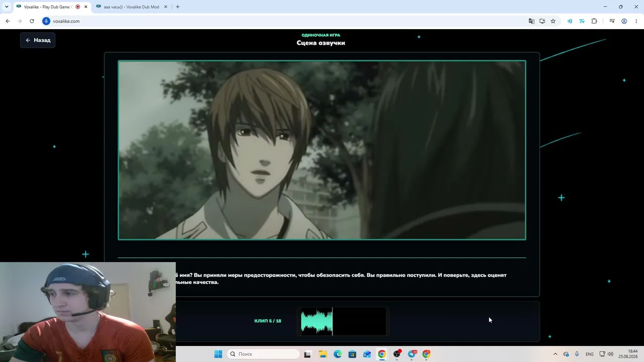Open the Chrome extensions puzzle menu

[x=594, y=21]
